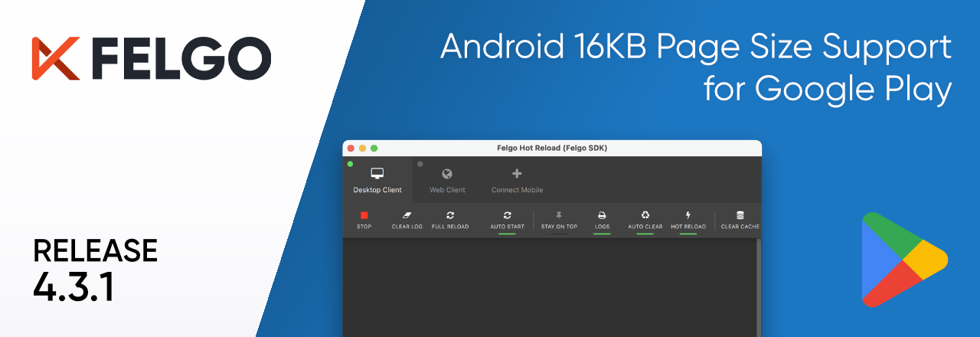
Task: Click the Felgo logo
Action: 152,58
